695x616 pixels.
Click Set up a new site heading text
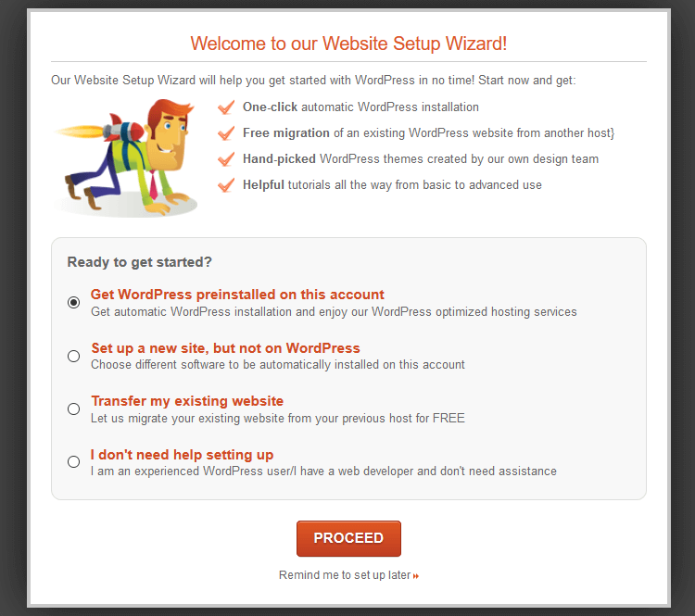tap(225, 348)
